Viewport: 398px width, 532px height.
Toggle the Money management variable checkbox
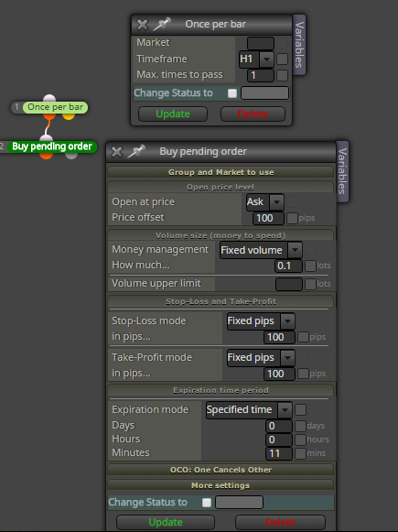point(310,250)
